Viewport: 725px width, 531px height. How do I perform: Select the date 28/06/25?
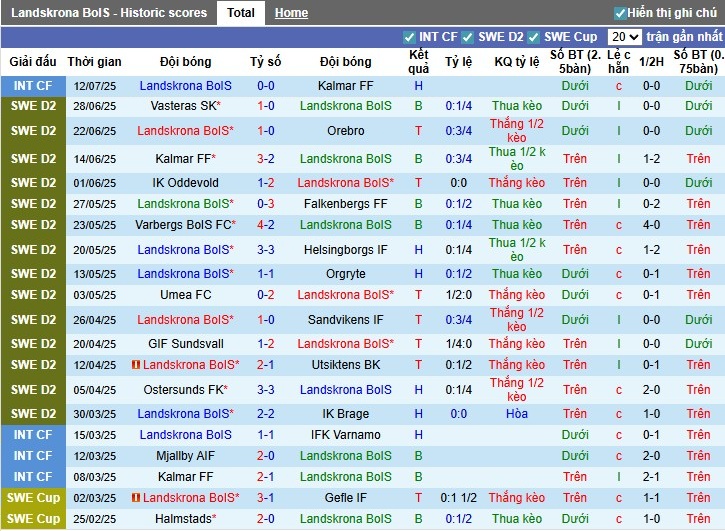[x=94, y=106]
